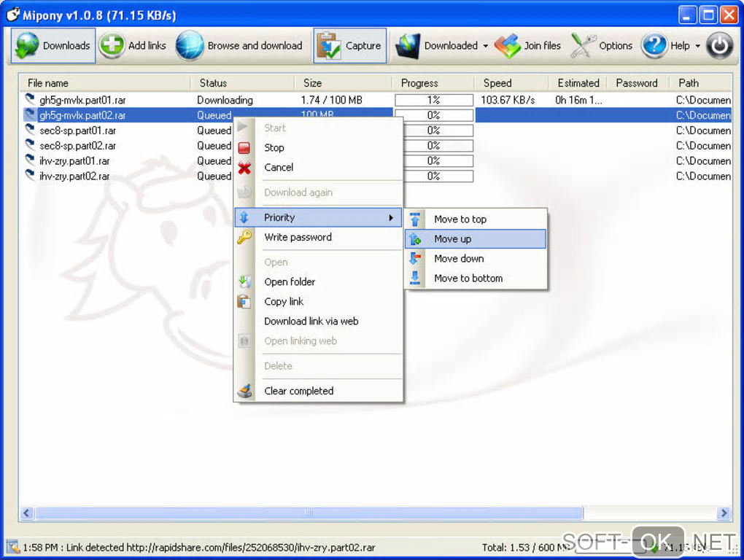Click the Path column header
744x560 pixels.
(x=700, y=83)
